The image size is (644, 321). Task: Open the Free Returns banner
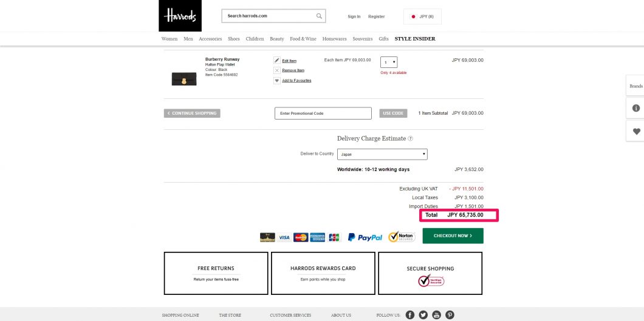click(216, 273)
